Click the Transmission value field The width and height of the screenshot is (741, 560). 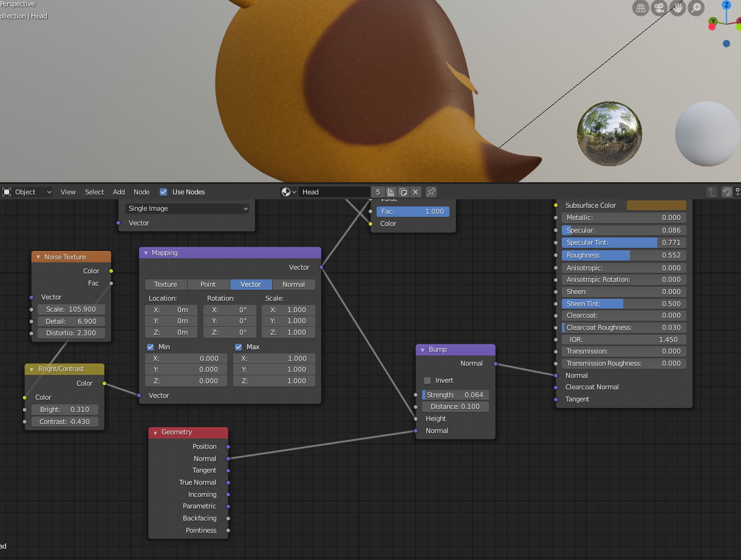point(624,351)
